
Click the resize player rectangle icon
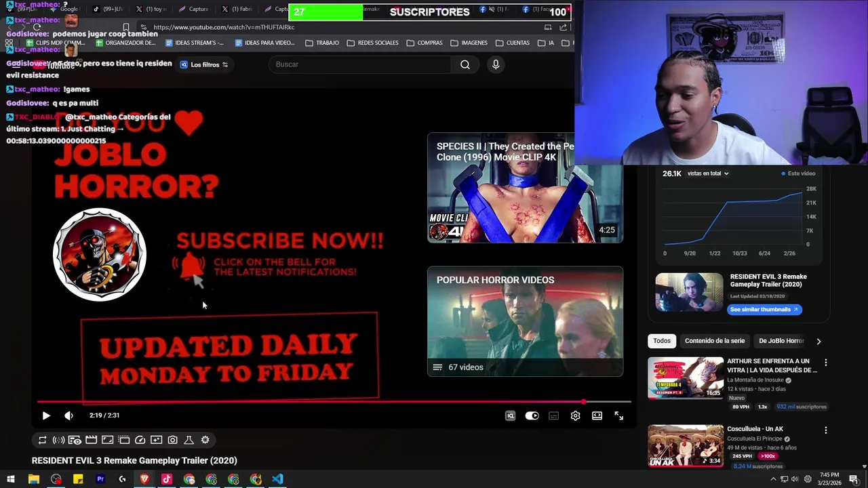coord(107,440)
